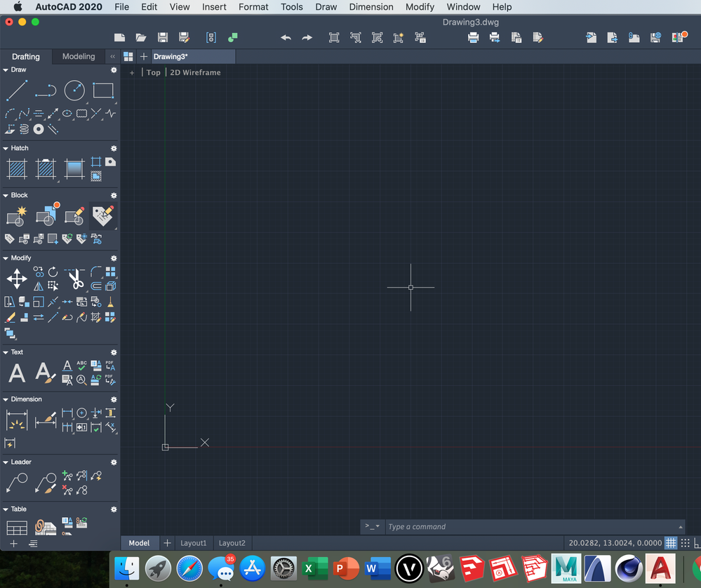
Task: Open Safari from the Dock
Action: [x=189, y=569]
